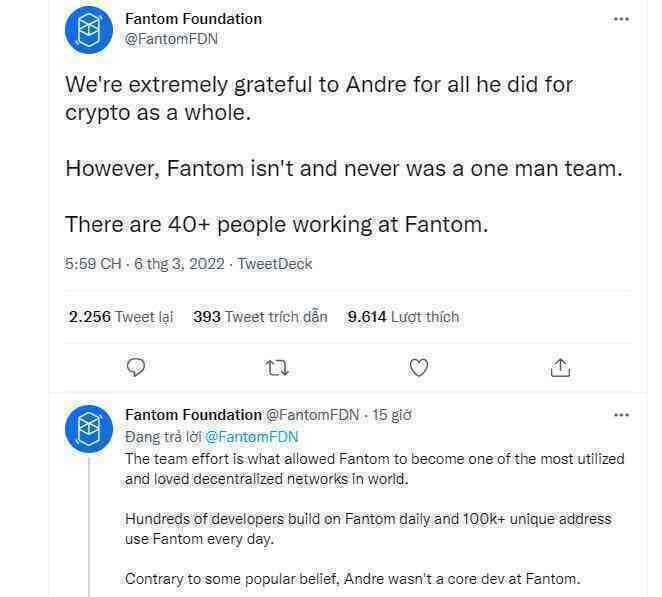Click Fantom Foundation name in the reply
Viewport: 662px width, 597px height.
click(193, 415)
